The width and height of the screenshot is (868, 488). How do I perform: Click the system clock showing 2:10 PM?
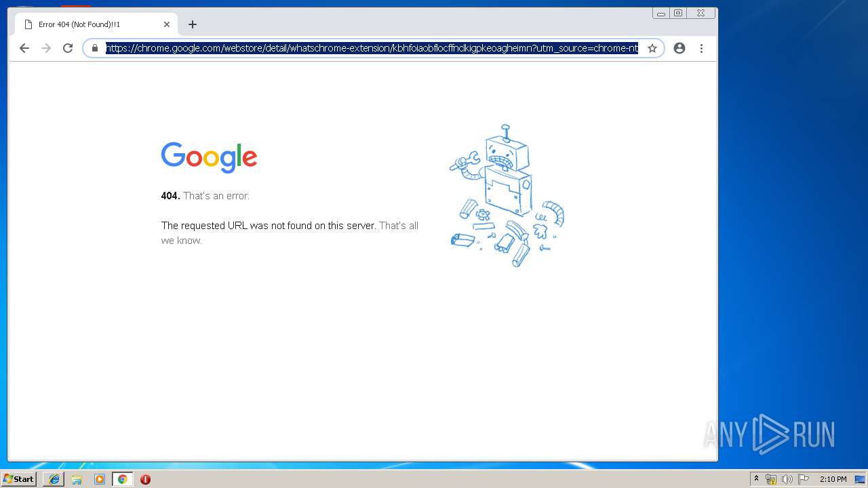[x=833, y=479]
